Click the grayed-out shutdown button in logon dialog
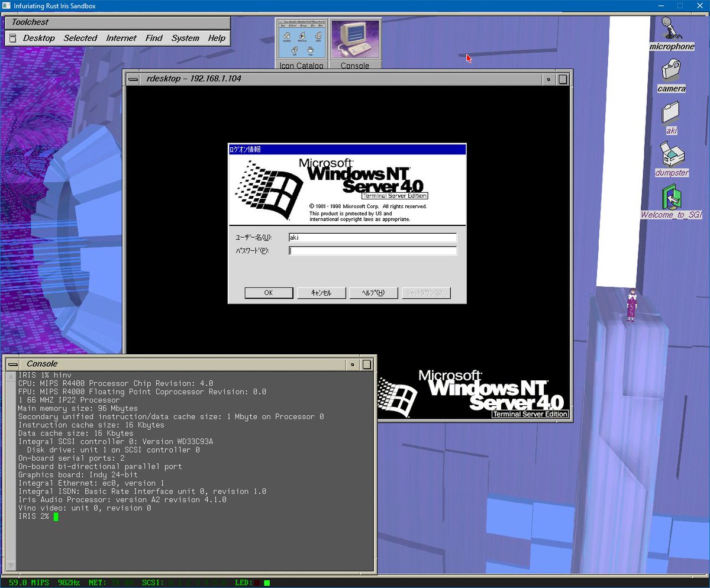The width and height of the screenshot is (710, 588). tap(426, 293)
